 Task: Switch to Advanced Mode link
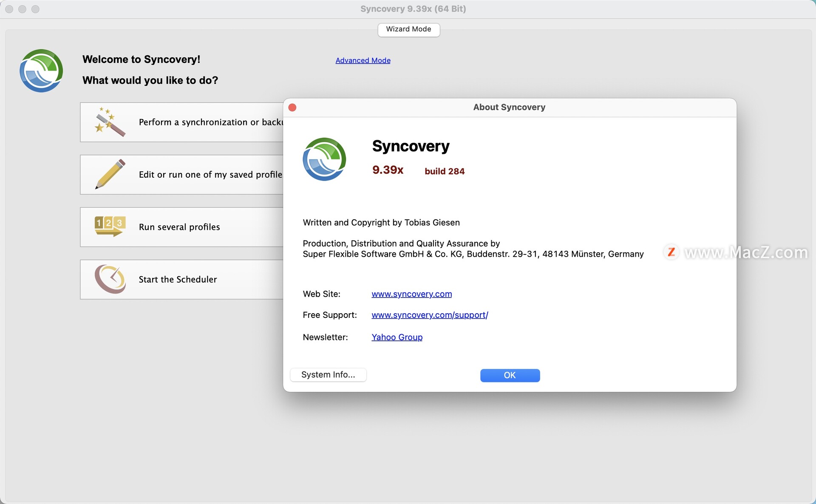coord(363,60)
